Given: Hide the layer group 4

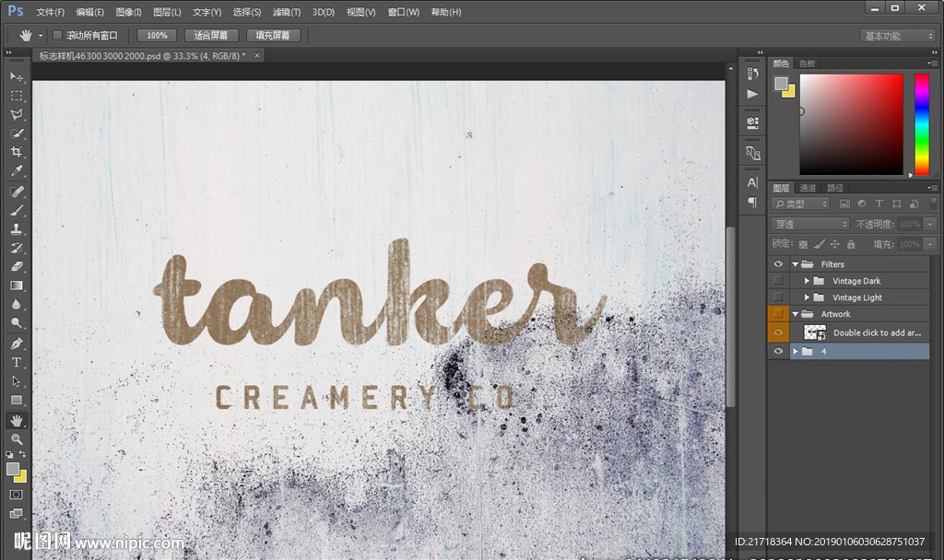Looking at the screenshot, I should coord(778,351).
